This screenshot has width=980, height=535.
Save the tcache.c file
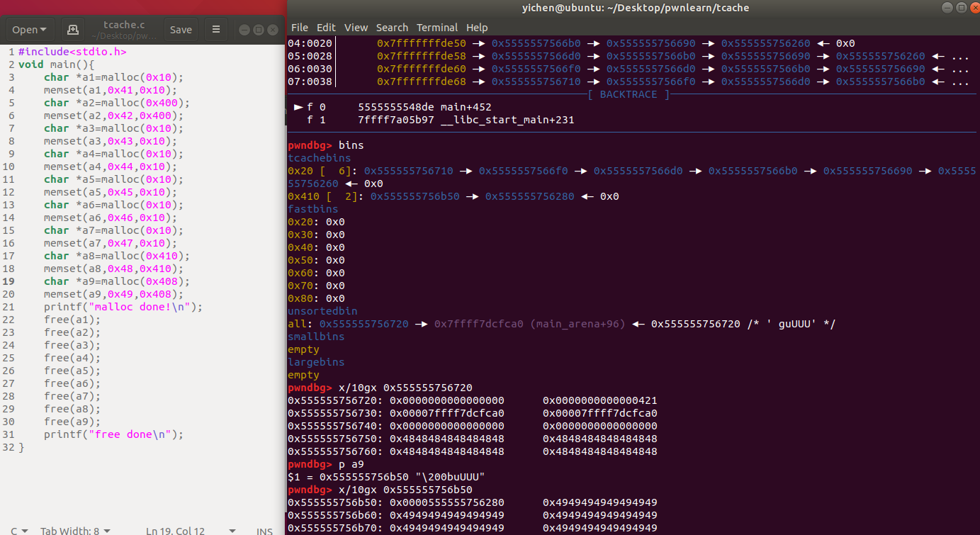click(x=181, y=30)
